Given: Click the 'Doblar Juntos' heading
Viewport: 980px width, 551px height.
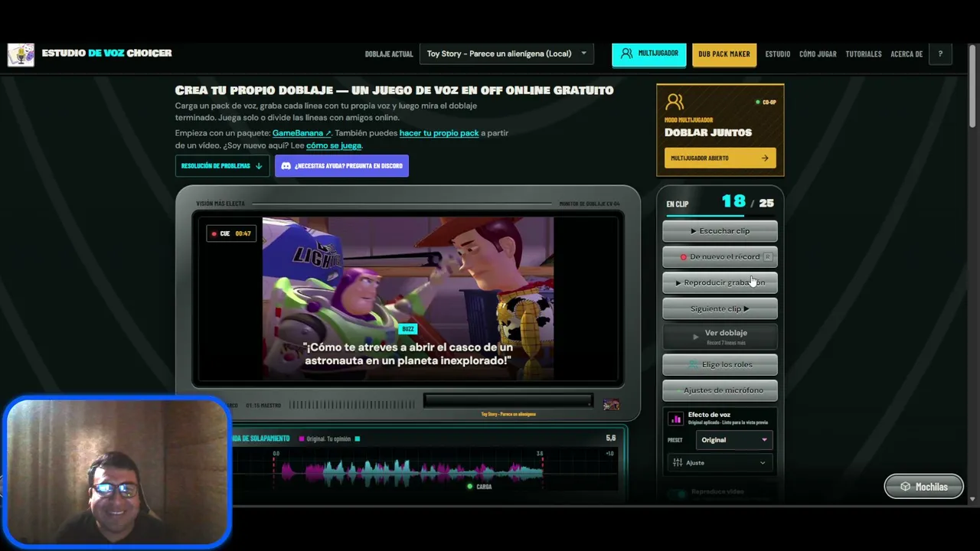Looking at the screenshot, I should [x=708, y=132].
